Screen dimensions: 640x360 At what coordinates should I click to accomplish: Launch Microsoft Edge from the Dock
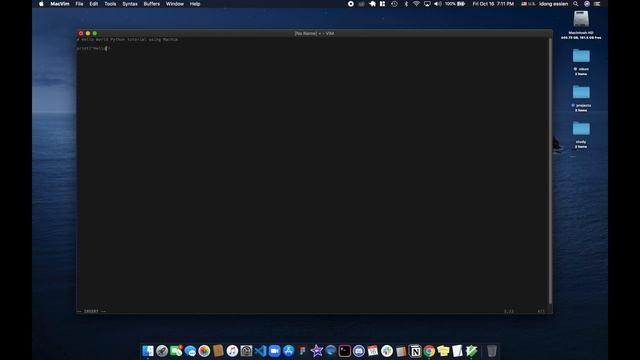click(331, 351)
